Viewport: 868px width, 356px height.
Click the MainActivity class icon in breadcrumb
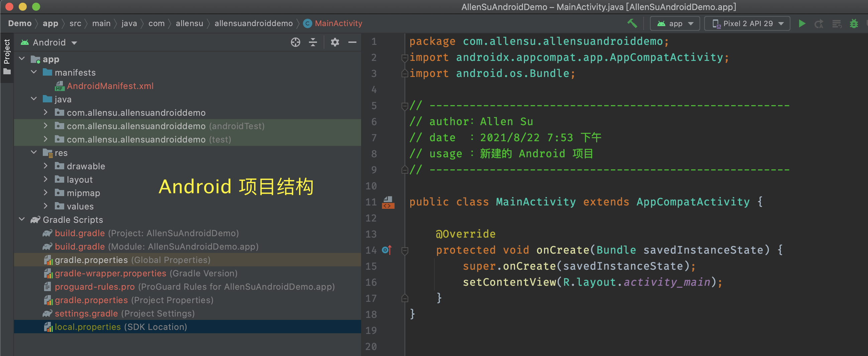pos(307,24)
